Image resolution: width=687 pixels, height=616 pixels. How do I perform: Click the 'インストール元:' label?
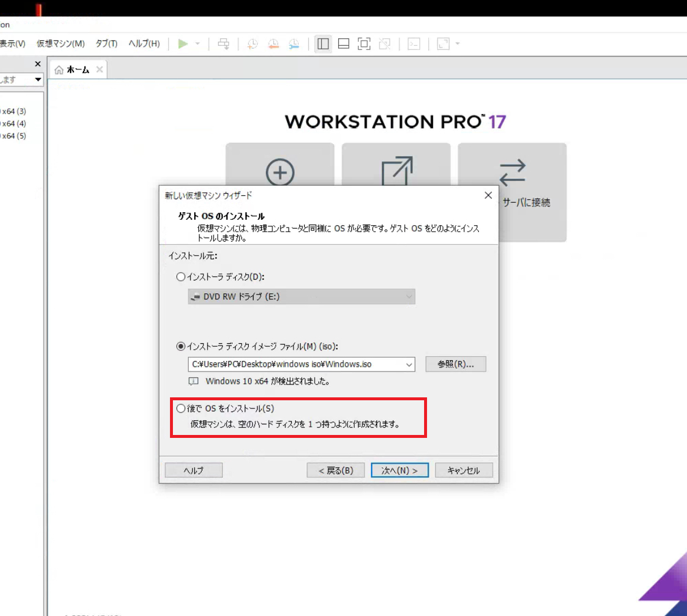pyautogui.click(x=193, y=256)
